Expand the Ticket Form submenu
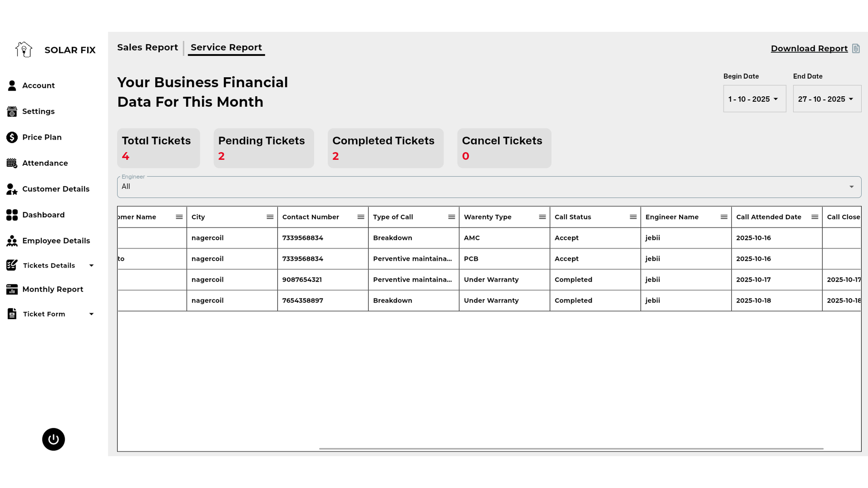 (x=91, y=314)
